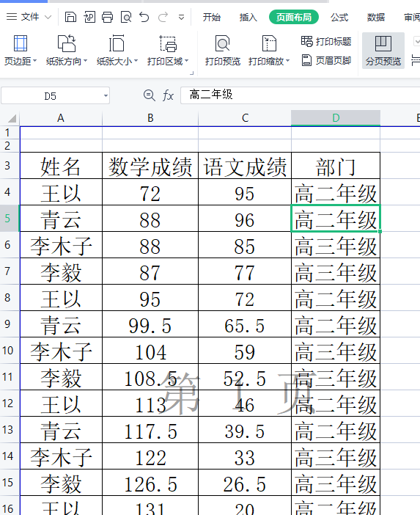Click cell B13 with value 117.5

(x=150, y=430)
